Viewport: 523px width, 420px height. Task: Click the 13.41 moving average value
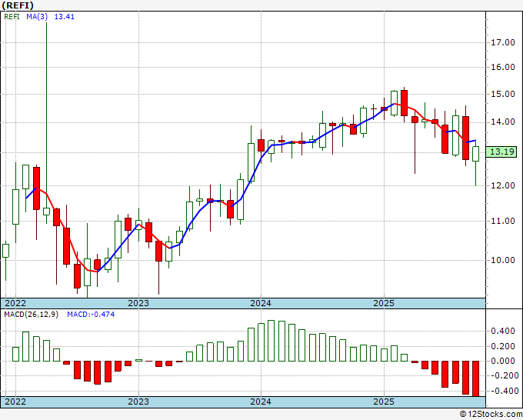click(x=65, y=17)
